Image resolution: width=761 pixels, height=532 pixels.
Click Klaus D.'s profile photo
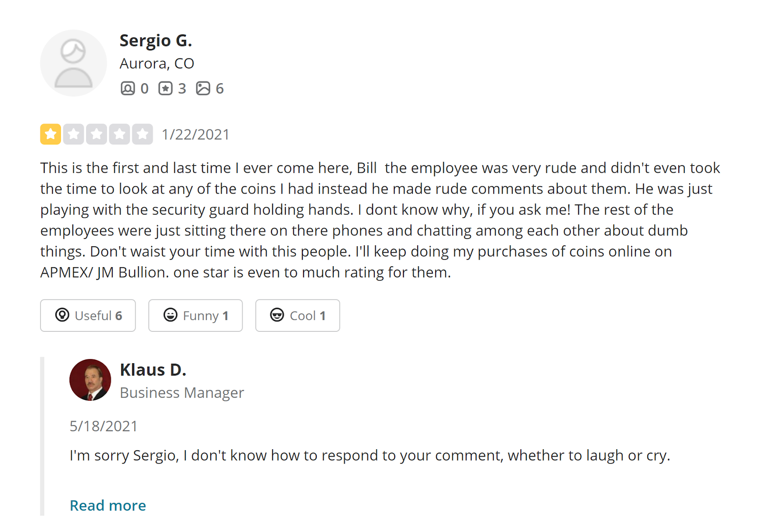90,380
